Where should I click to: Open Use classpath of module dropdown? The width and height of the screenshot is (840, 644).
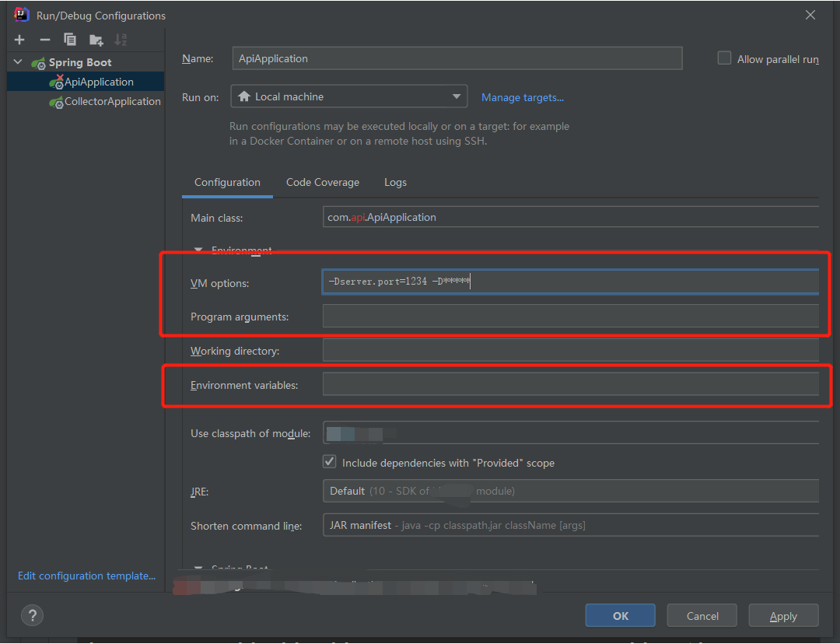571,433
